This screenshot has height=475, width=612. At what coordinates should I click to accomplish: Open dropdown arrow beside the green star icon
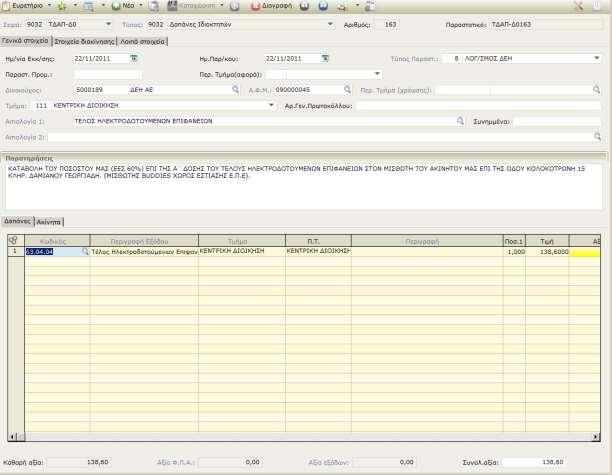(75, 5)
